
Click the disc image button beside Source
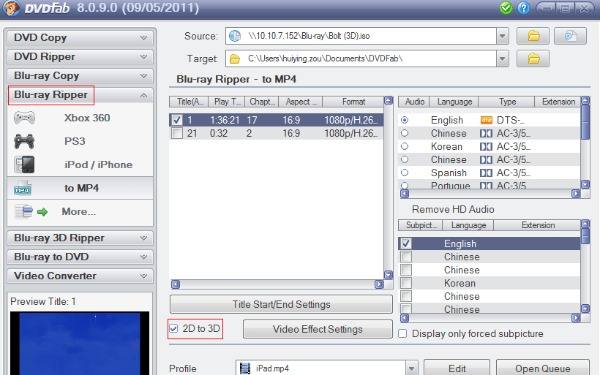[x=570, y=36]
